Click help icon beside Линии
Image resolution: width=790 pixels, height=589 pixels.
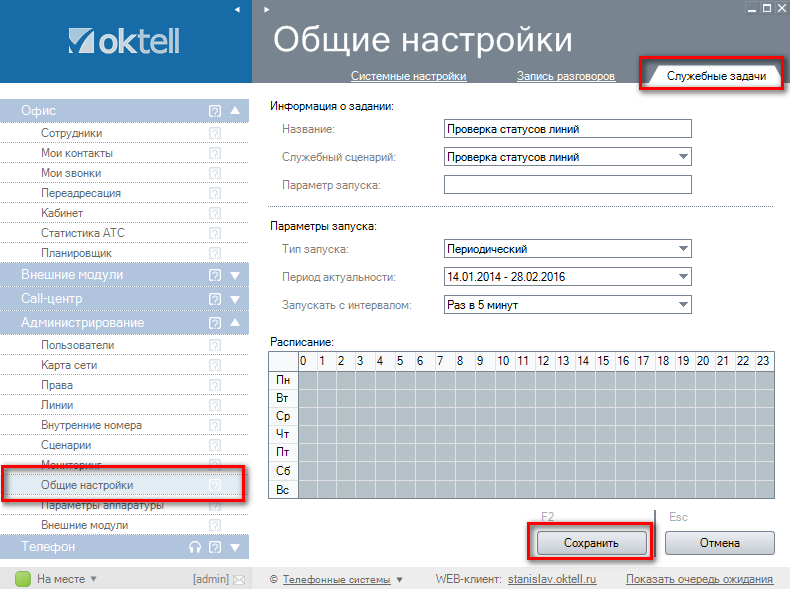click(x=214, y=405)
